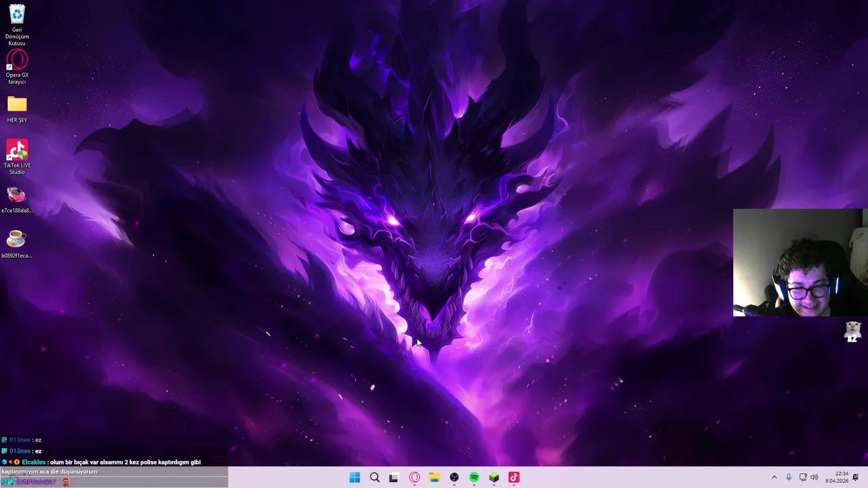Open Task View on the taskbar
868x488 pixels.
394,477
